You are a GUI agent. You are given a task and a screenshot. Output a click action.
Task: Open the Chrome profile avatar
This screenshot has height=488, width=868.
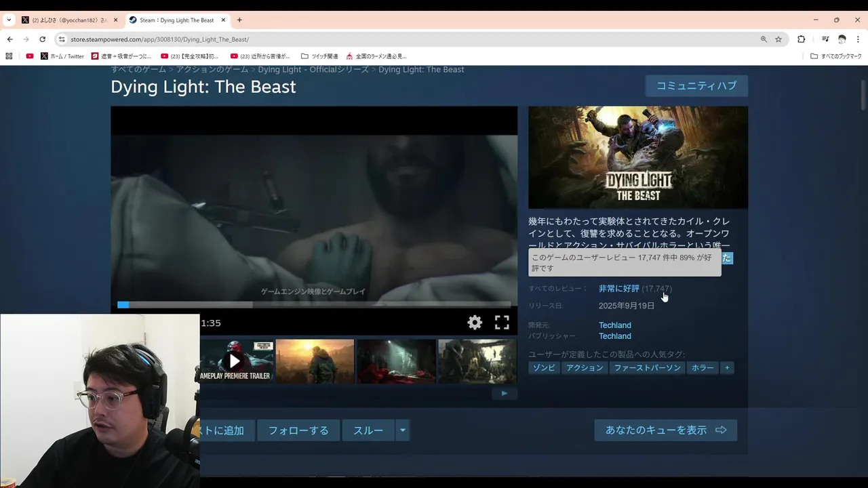pyautogui.click(x=842, y=39)
